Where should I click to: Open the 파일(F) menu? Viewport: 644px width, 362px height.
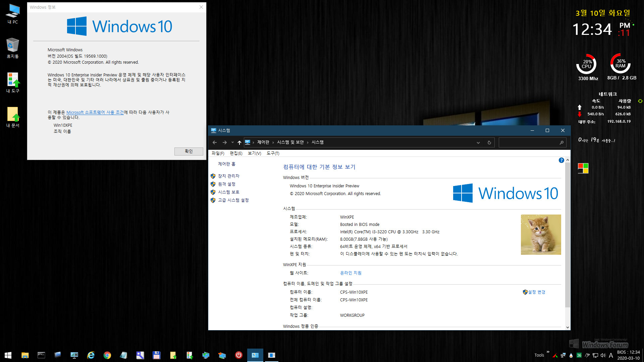click(x=218, y=153)
